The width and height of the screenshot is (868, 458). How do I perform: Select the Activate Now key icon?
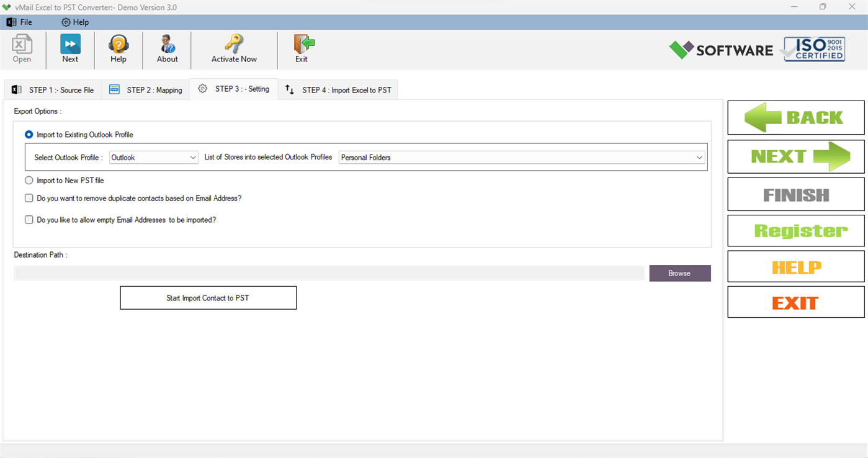234,48
